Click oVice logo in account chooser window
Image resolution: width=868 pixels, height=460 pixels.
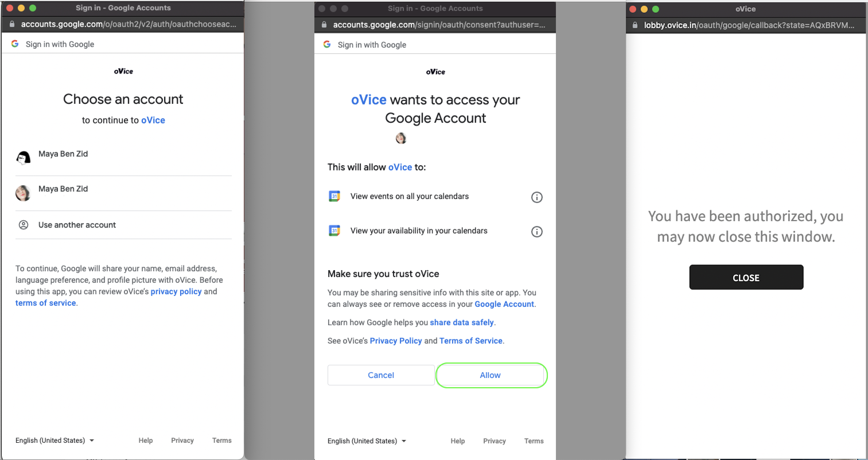tap(123, 71)
